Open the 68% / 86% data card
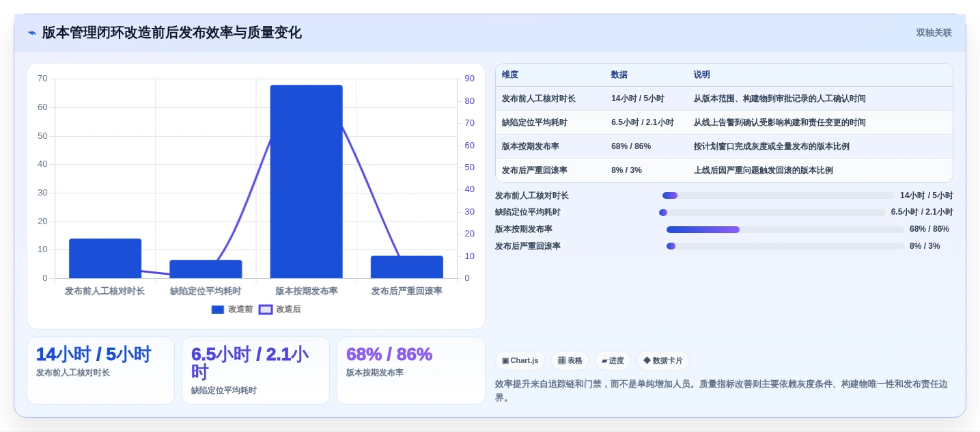The image size is (980, 432). point(411,370)
